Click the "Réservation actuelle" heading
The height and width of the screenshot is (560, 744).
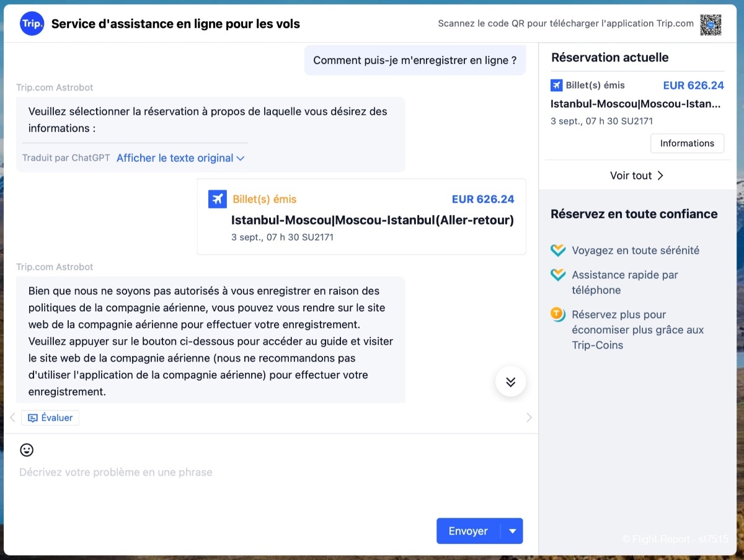pos(610,58)
